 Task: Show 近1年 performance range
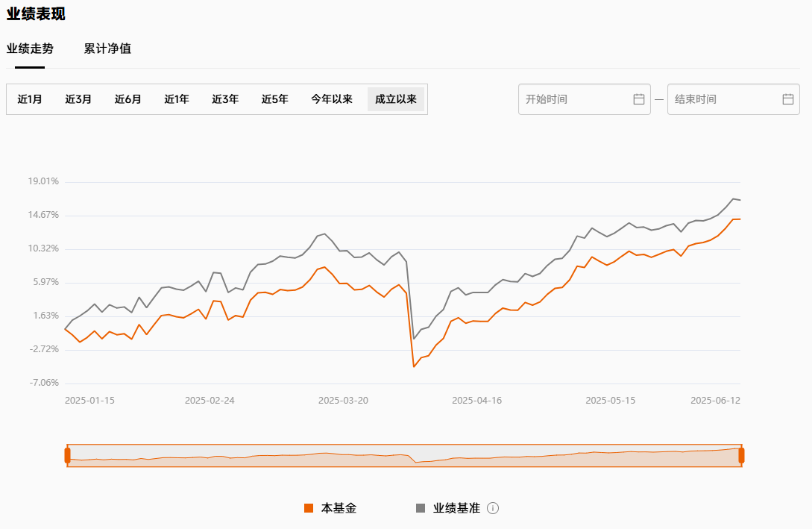(177, 99)
